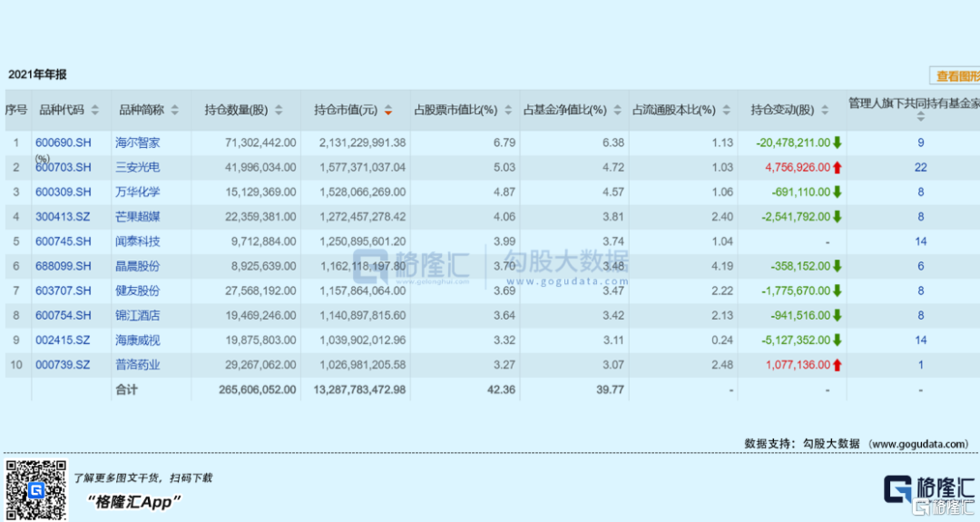
Task: Click the 格隆汇 logo at bottom right
Action: pos(929,489)
